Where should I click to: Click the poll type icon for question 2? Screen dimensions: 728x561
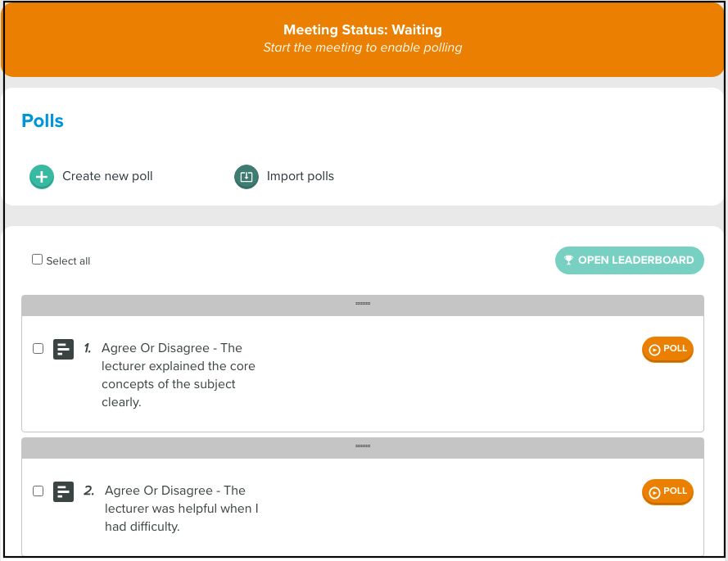[64, 492]
